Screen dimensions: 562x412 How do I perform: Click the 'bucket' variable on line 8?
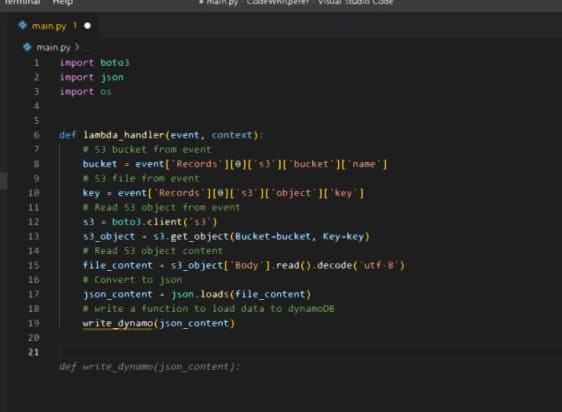pyautogui.click(x=100, y=164)
